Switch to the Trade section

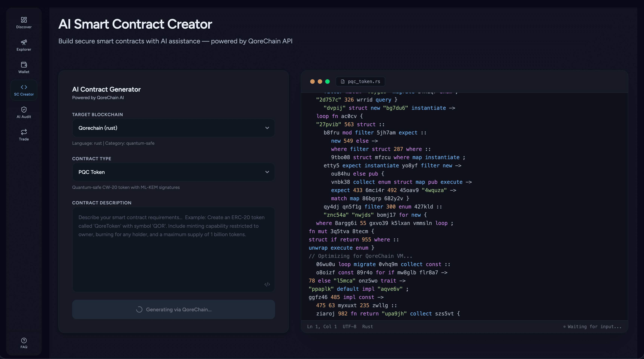[24, 135]
